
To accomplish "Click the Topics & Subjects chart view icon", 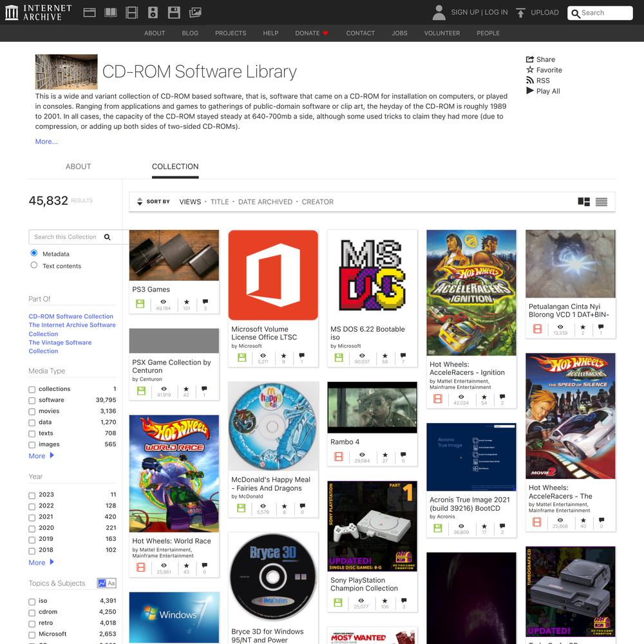I will coord(102,583).
